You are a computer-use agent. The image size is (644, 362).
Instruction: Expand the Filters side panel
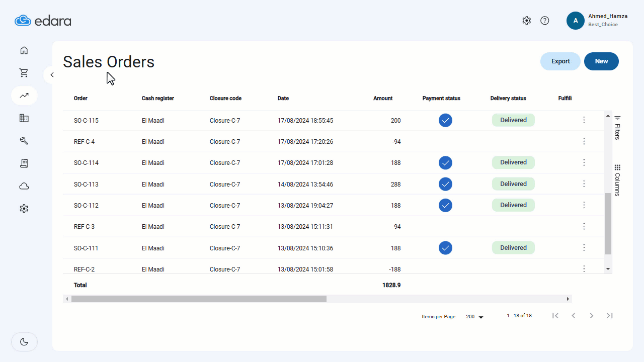(x=617, y=128)
